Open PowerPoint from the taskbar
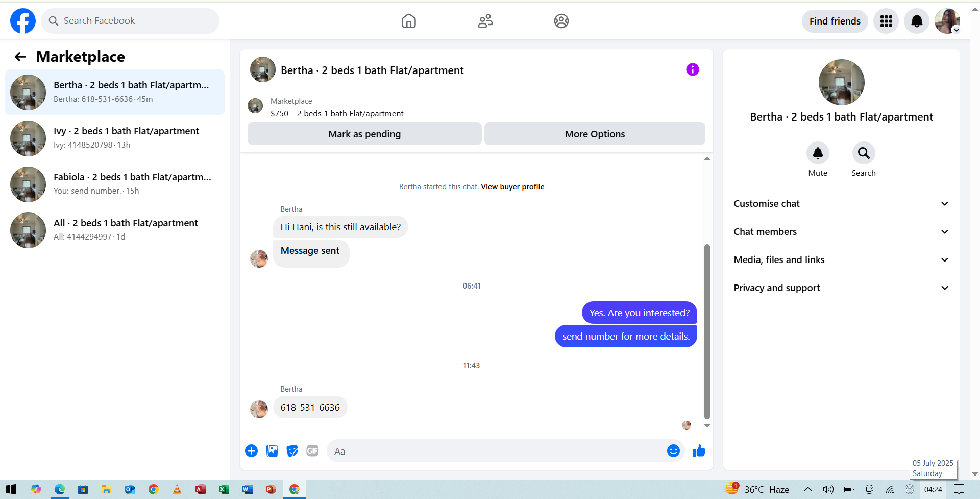 click(271, 489)
